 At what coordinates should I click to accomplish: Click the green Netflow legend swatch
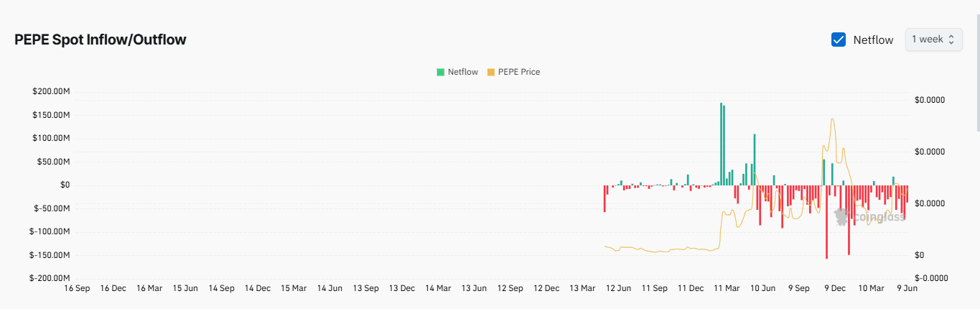[x=440, y=72]
